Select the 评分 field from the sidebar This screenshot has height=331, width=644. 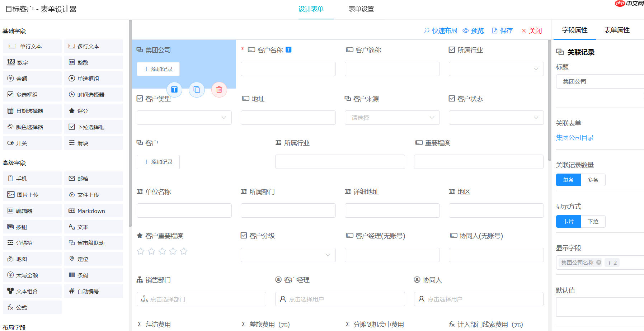81,110
